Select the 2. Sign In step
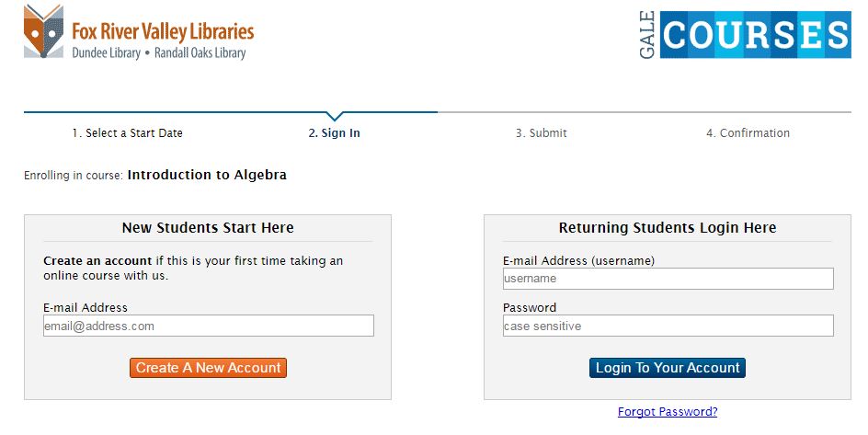868x435 pixels. pos(335,133)
